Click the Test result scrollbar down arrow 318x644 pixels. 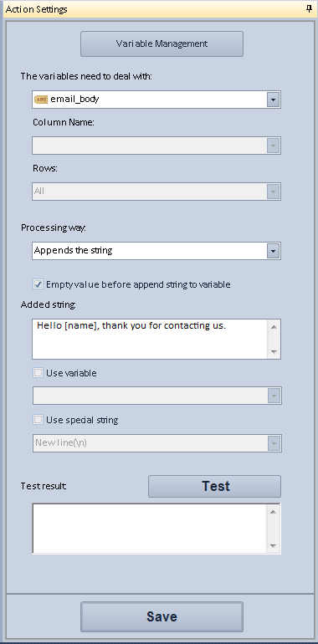click(274, 546)
